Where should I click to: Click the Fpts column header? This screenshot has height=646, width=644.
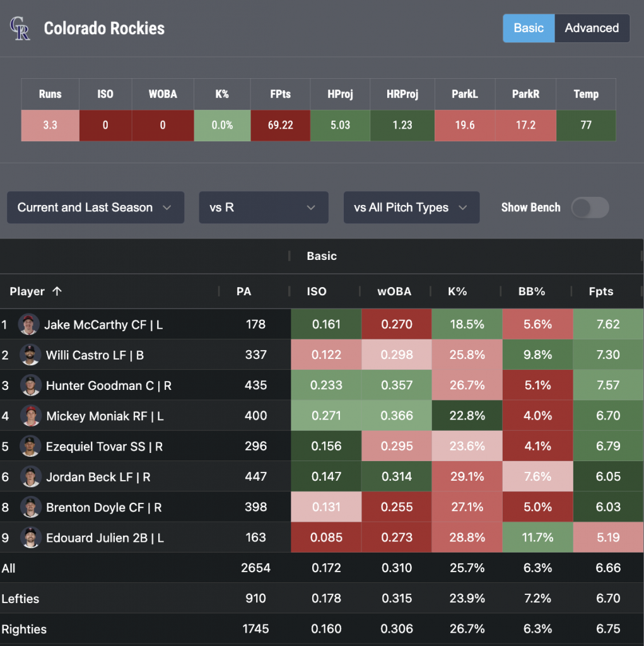pos(599,291)
